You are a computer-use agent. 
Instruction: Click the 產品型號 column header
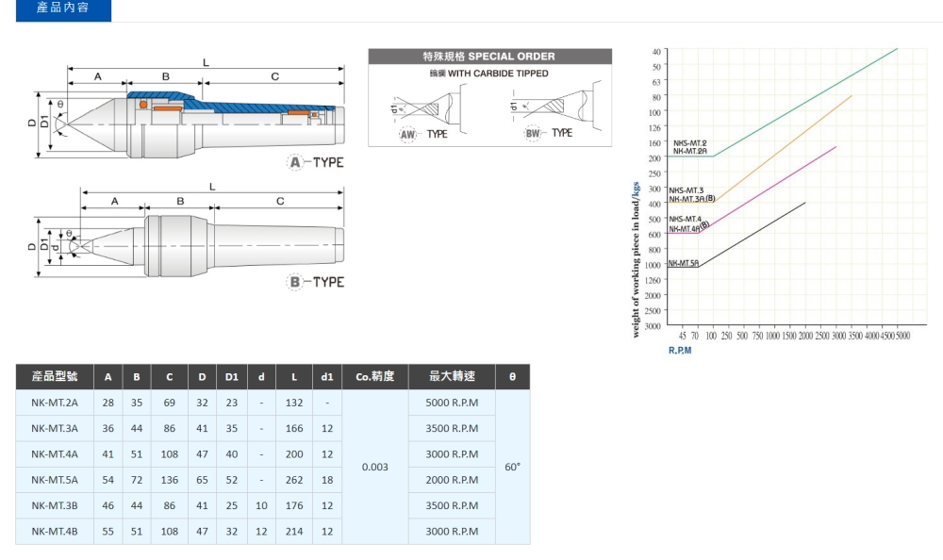pyautogui.click(x=55, y=377)
